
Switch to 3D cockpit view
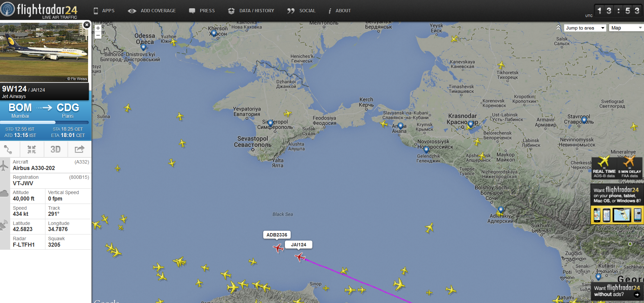[56, 149]
